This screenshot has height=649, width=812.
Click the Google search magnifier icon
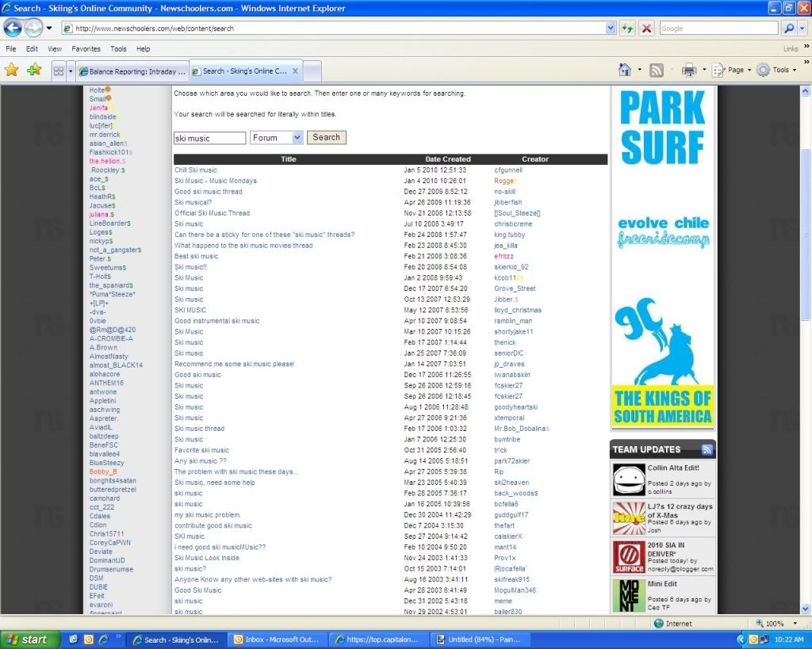coord(790,28)
